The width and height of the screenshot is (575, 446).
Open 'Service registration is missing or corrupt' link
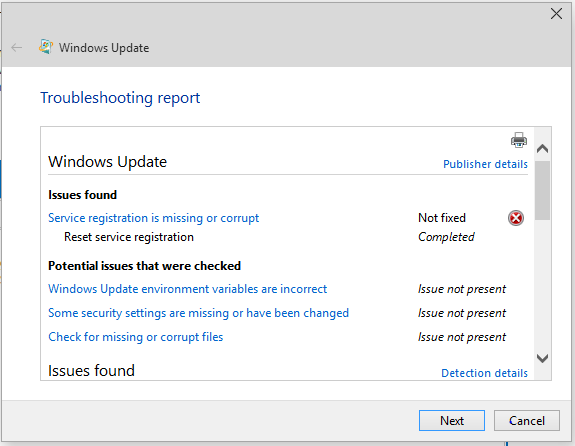click(153, 218)
